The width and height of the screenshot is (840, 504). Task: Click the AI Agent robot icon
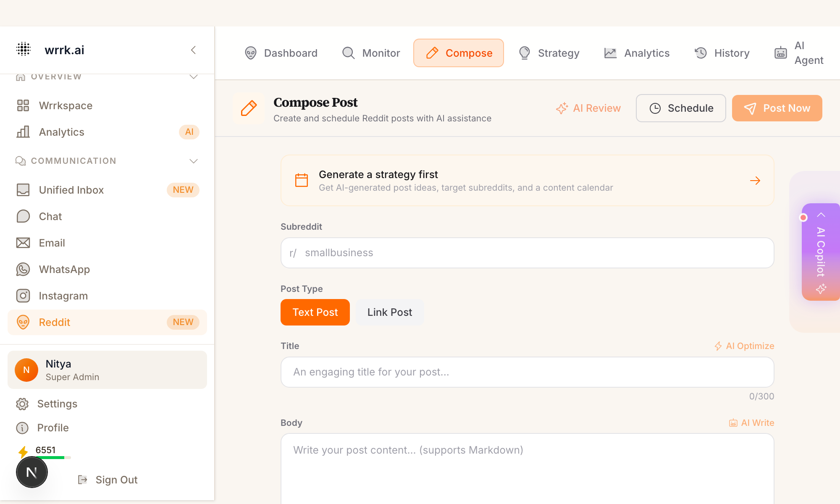[x=780, y=53]
